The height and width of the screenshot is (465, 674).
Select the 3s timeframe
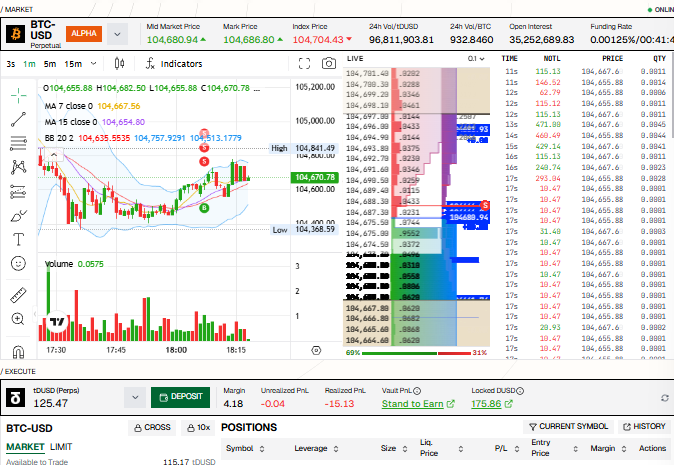coord(11,64)
